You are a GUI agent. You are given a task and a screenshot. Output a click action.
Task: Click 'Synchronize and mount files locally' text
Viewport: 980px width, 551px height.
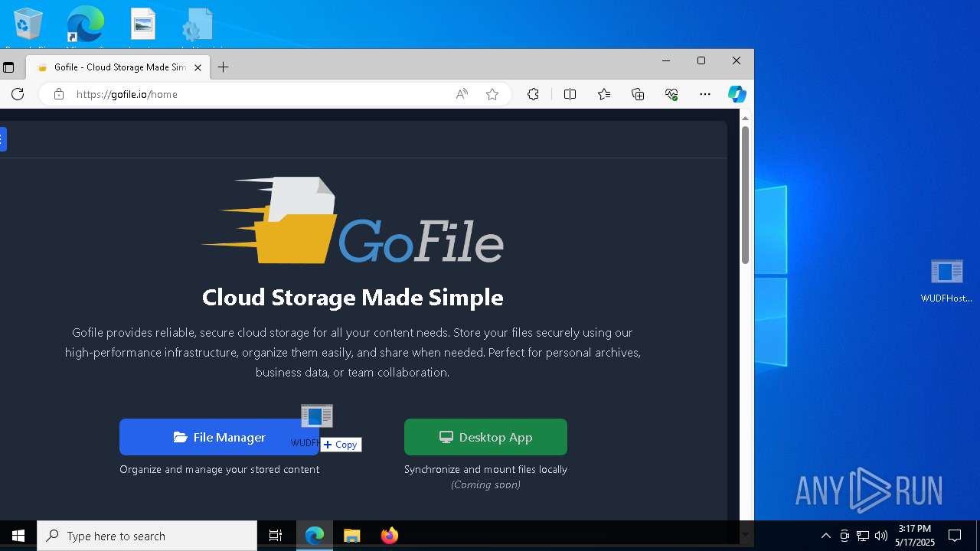pyautogui.click(x=485, y=469)
